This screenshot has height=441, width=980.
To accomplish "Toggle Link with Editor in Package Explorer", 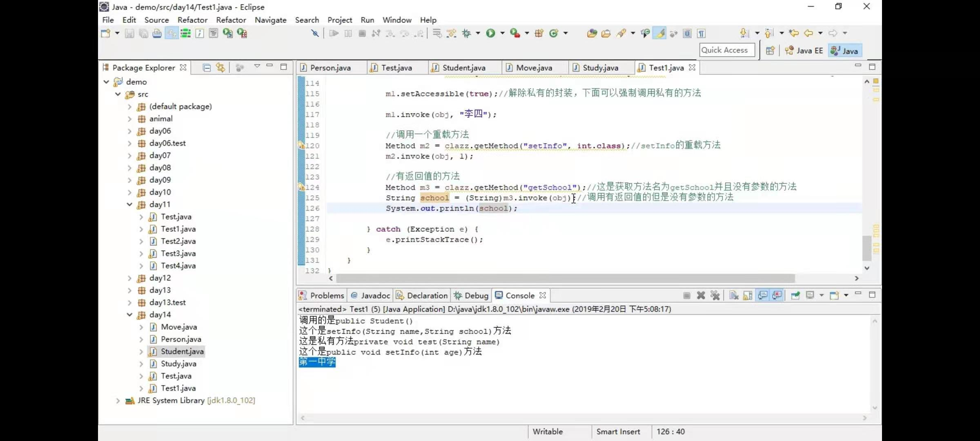I will coord(220,68).
